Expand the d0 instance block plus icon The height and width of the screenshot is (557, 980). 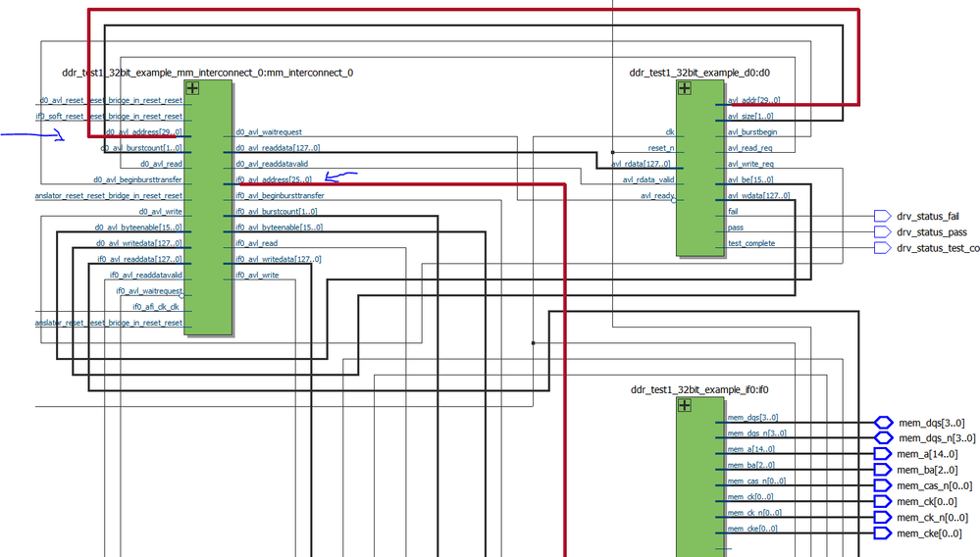[685, 88]
